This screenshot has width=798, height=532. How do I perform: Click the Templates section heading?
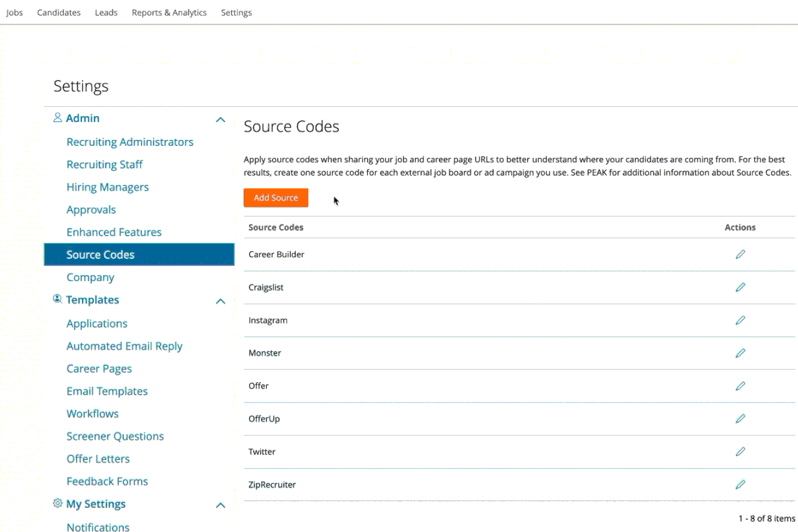(x=92, y=300)
